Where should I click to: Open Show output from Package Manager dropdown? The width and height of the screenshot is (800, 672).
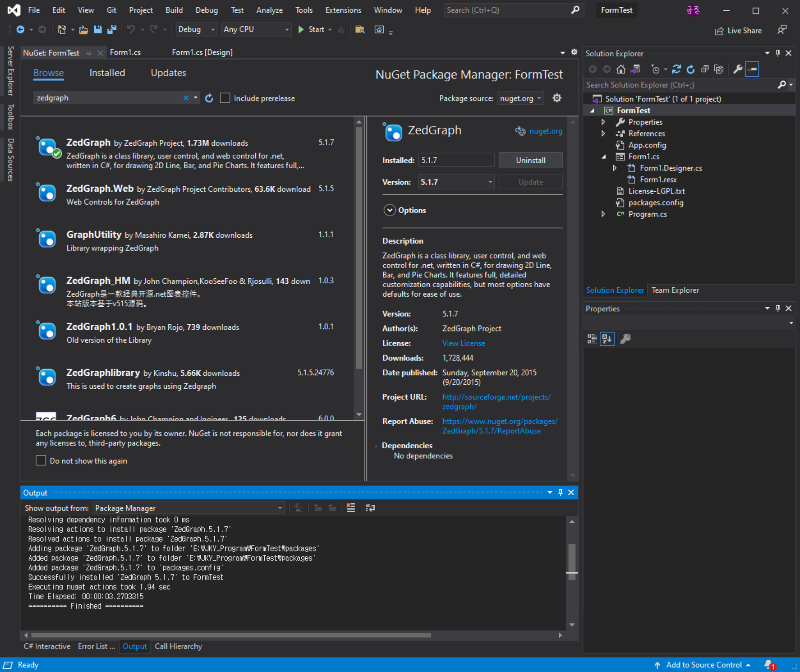188,508
